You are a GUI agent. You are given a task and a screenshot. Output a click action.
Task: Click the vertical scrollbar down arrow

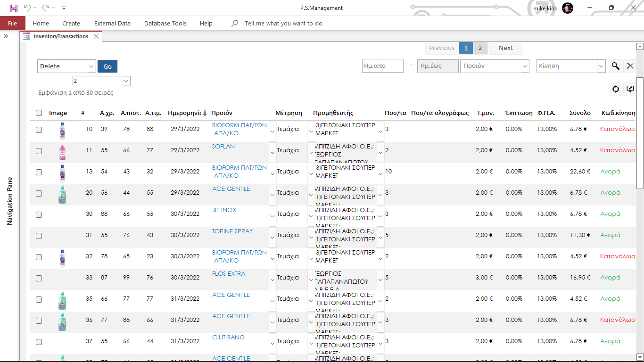point(640,357)
